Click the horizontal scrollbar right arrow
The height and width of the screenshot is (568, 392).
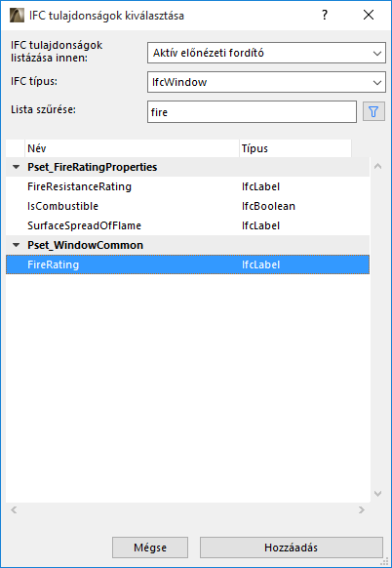[361, 510]
